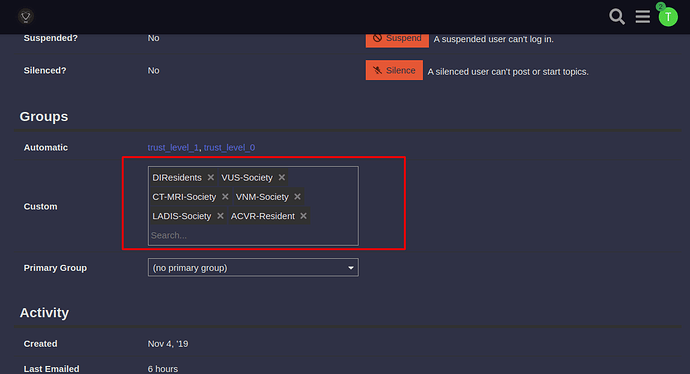Click the Custom row label
690x374 pixels.
pyautogui.click(x=40, y=206)
